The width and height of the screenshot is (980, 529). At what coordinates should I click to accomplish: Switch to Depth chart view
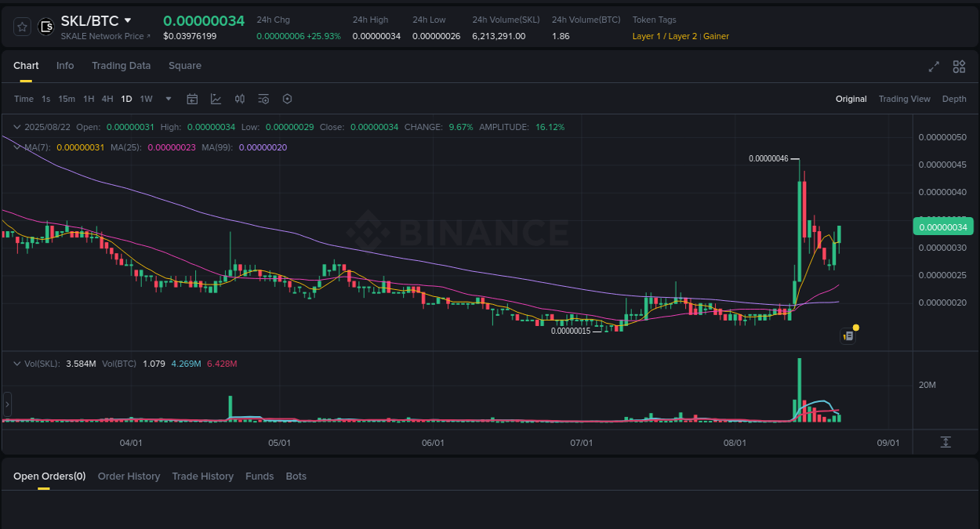pos(954,99)
